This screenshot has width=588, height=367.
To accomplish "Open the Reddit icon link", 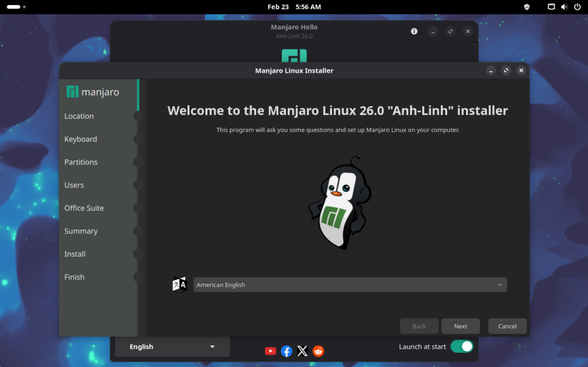I will 318,351.
